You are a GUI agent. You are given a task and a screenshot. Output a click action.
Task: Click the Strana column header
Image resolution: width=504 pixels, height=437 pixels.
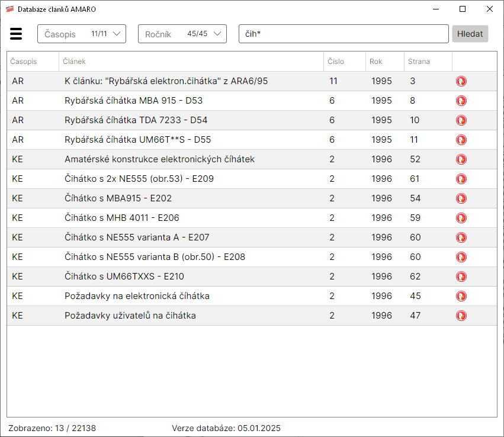pos(428,62)
